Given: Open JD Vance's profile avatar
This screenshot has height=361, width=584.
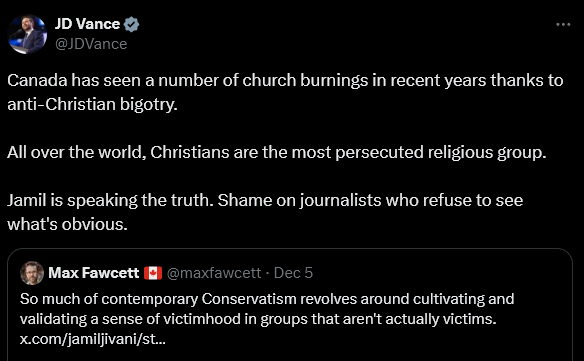Looking at the screenshot, I should point(27,34).
